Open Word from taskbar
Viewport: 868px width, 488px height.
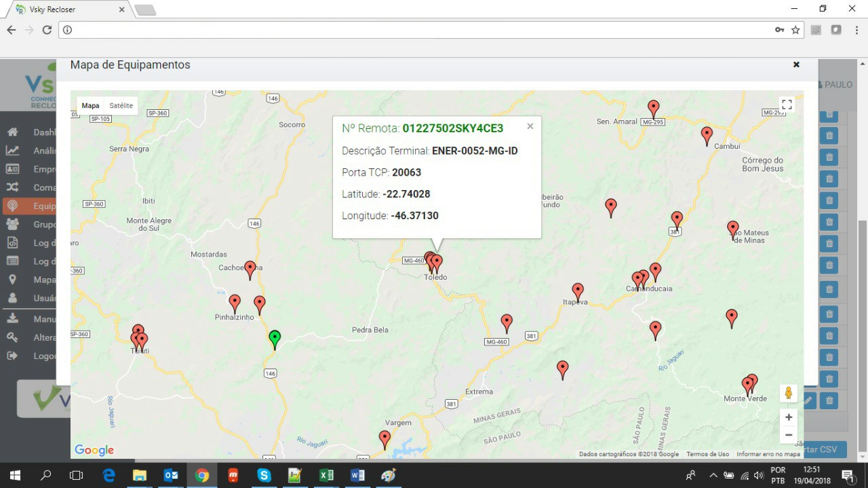pyautogui.click(x=357, y=475)
